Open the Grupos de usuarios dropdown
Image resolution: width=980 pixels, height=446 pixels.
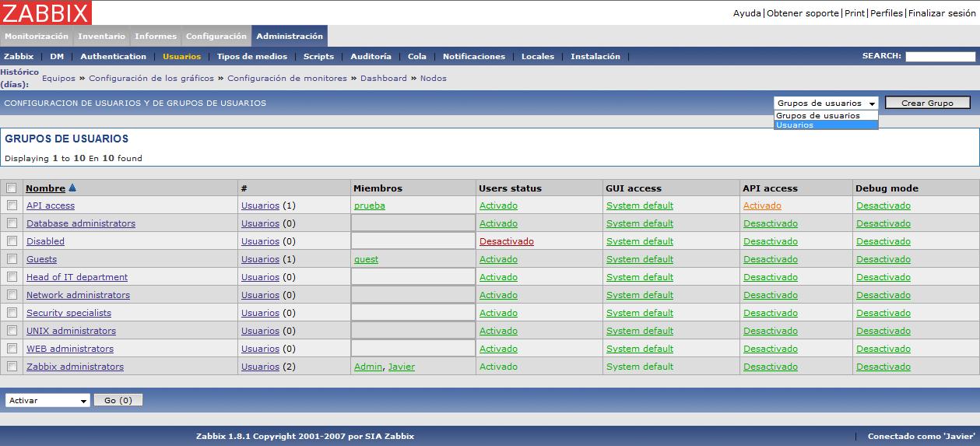tap(826, 103)
